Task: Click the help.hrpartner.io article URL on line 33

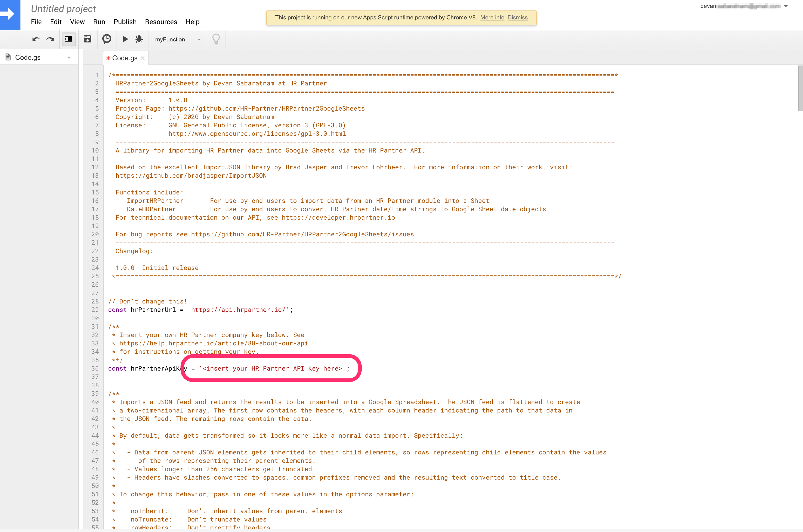Action: click(x=213, y=343)
